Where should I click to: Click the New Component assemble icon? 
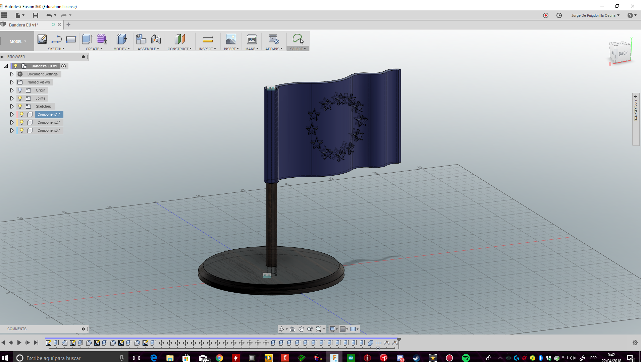141,39
